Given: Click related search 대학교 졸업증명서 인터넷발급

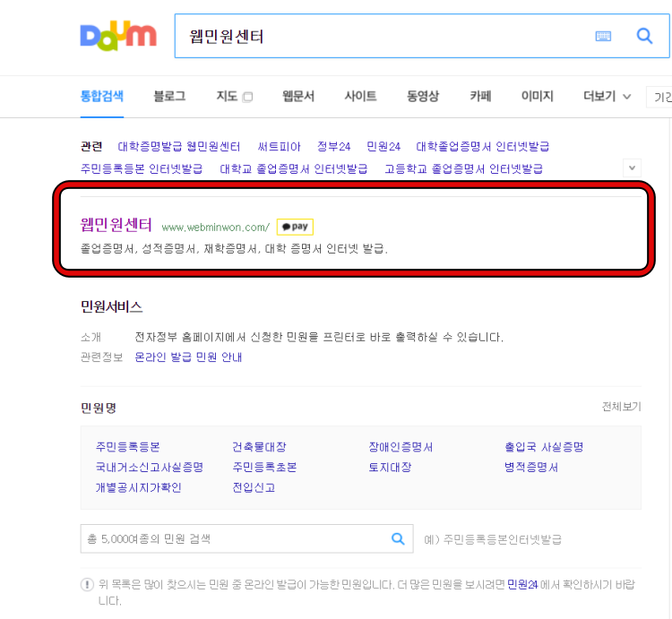Looking at the screenshot, I should tap(294, 168).
